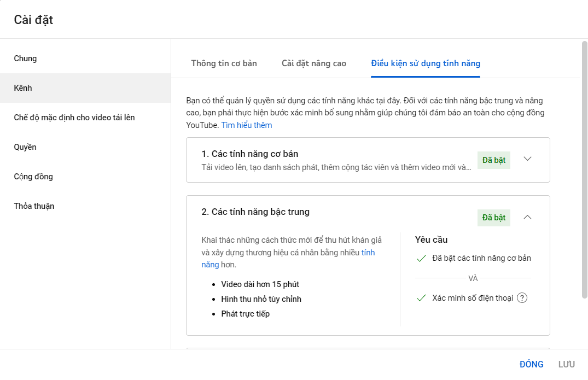Switch to Thông tin cơ bản tab
Screen dimensions: 588x380
coord(224,63)
